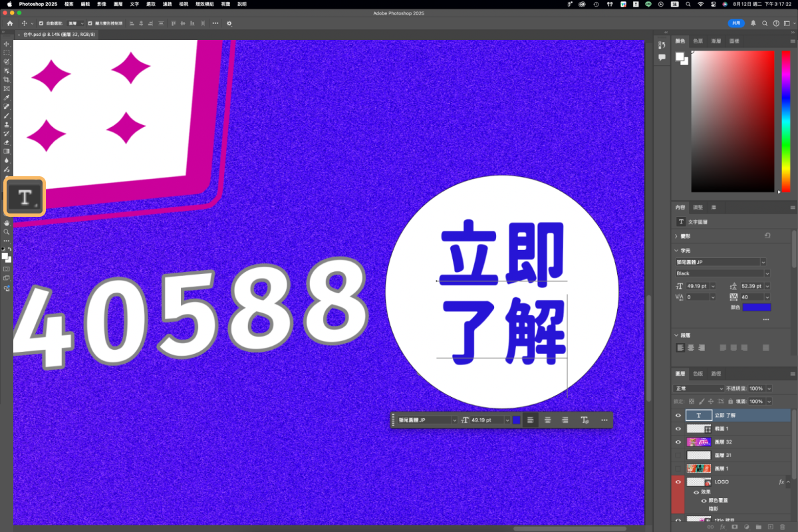Click the font size field in floating taskbar

click(485, 420)
